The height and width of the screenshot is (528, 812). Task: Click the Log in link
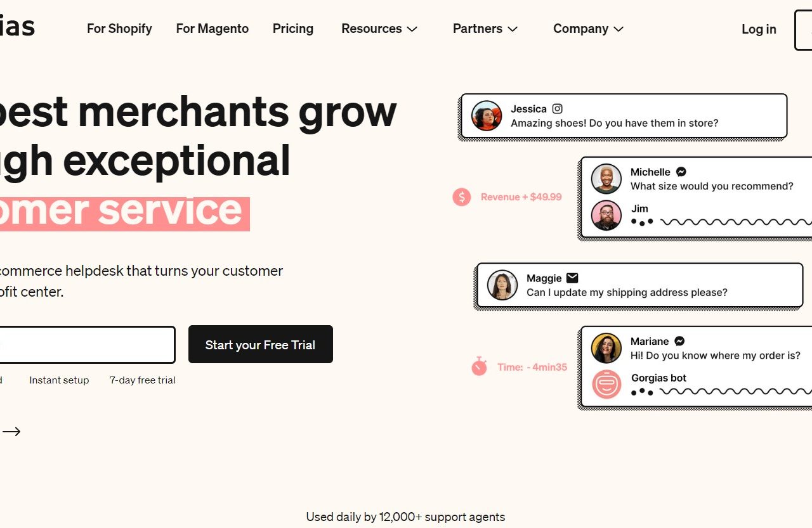pyautogui.click(x=759, y=29)
